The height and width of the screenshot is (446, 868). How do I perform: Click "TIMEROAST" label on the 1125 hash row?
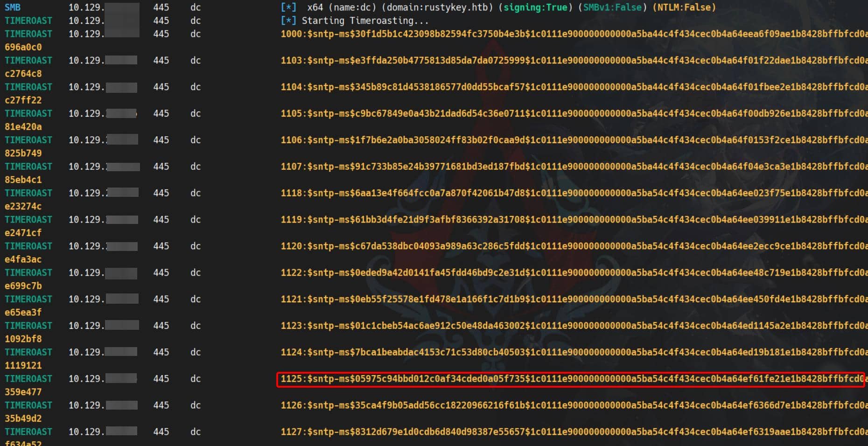point(28,379)
